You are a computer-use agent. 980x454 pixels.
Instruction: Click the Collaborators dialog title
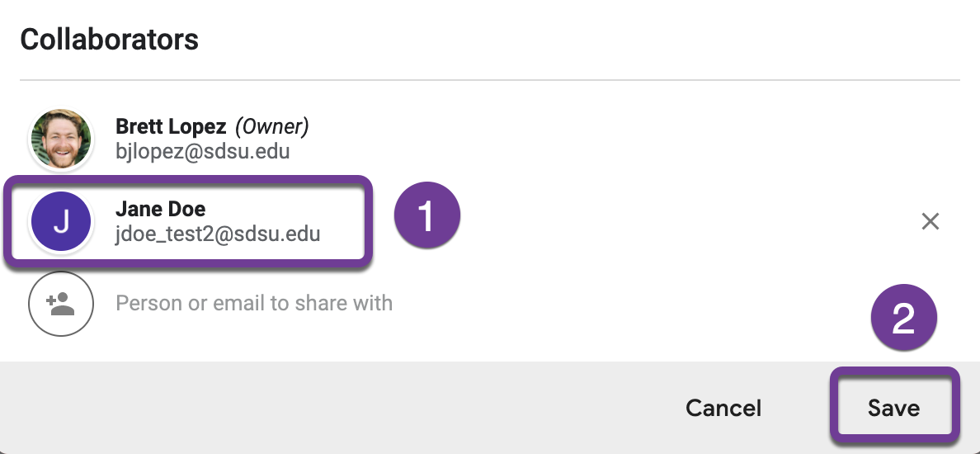coord(109,39)
